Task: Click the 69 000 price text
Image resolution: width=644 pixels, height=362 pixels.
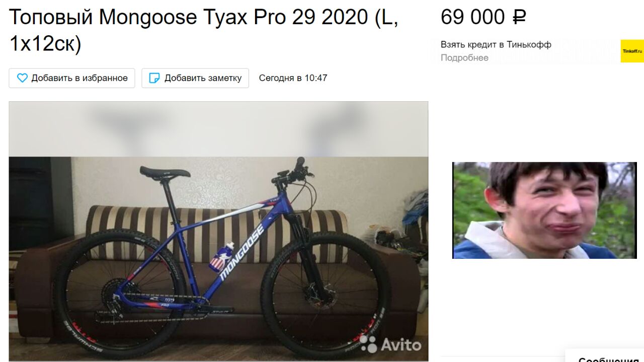Action: [x=473, y=17]
